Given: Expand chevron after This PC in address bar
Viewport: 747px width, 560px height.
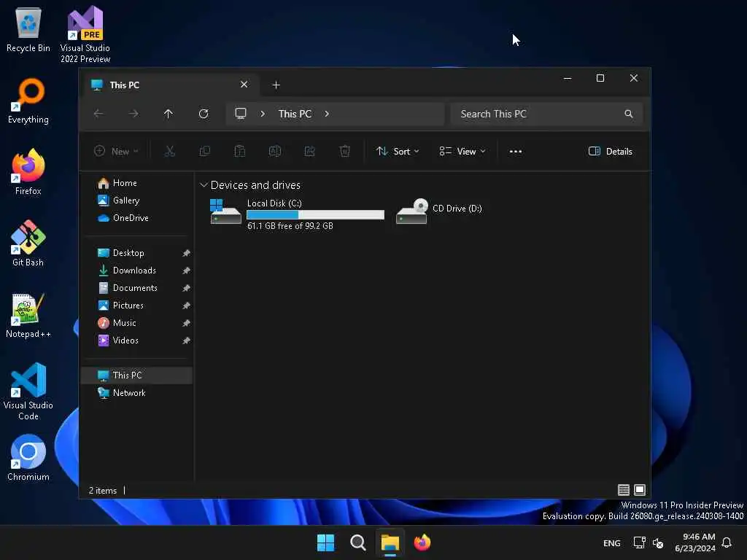Looking at the screenshot, I should pos(327,114).
